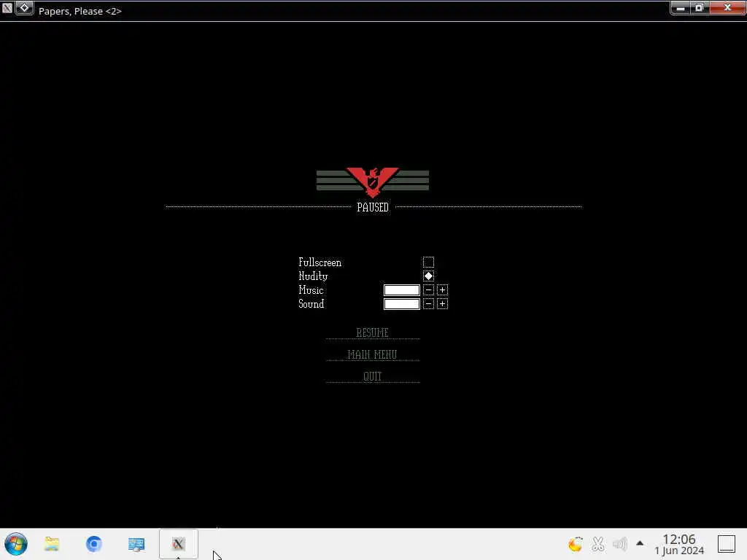Click the Music volume bar
The image size is (747, 560).
[x=402, y=289]
